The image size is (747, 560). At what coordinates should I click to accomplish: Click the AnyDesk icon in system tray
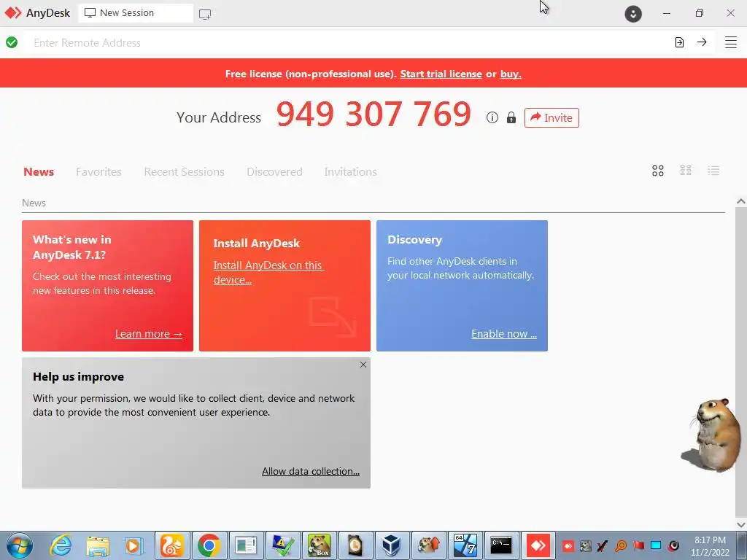coord(568,545)
